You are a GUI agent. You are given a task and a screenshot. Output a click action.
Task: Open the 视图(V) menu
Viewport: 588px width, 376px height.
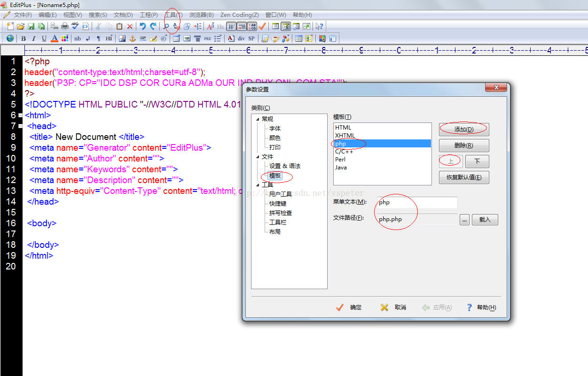point(72,15)
